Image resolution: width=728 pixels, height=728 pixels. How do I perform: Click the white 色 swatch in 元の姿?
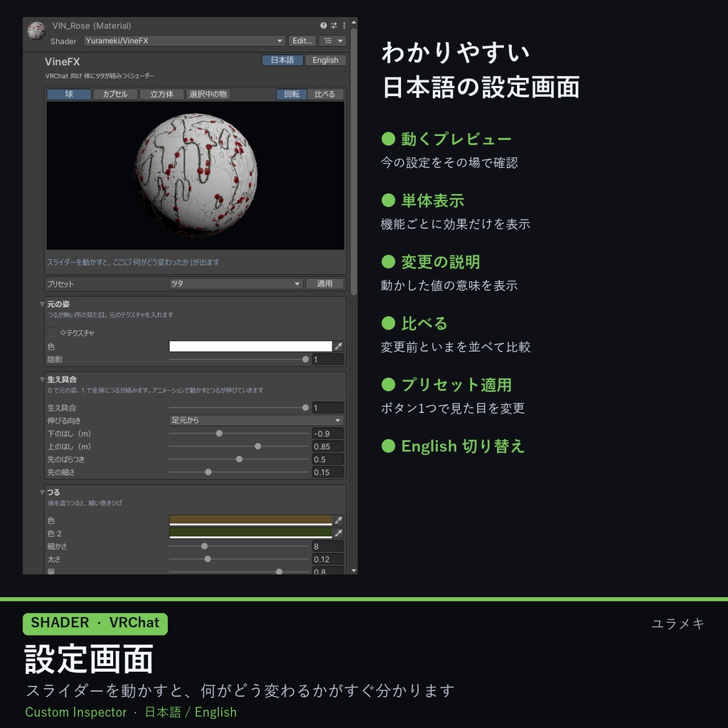coord(251,346)
